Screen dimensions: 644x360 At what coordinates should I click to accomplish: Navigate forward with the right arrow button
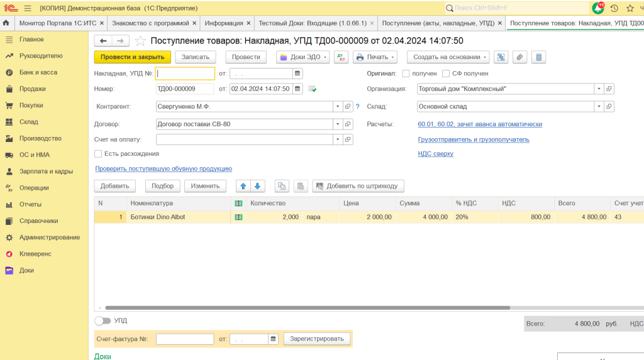(120, 41)
